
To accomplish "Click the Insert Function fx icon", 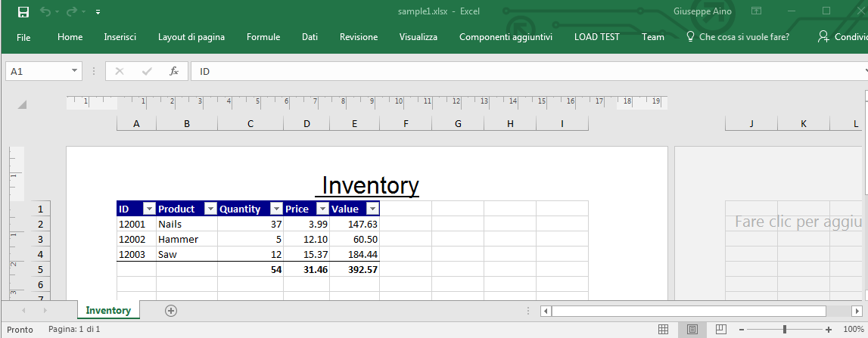I will (173, 71).
